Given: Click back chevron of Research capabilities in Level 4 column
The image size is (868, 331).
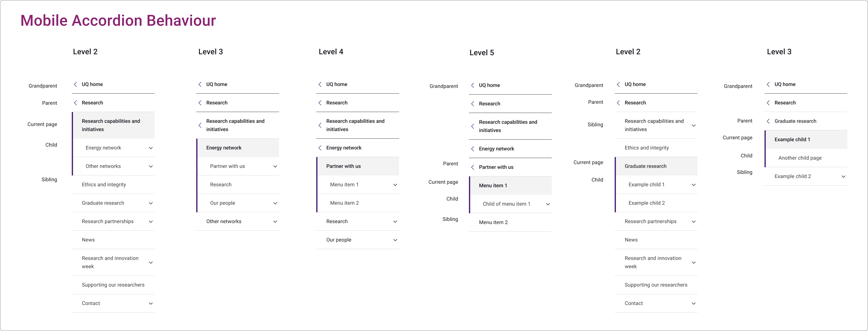Looking at the screenshot, I should coord(320,125).
